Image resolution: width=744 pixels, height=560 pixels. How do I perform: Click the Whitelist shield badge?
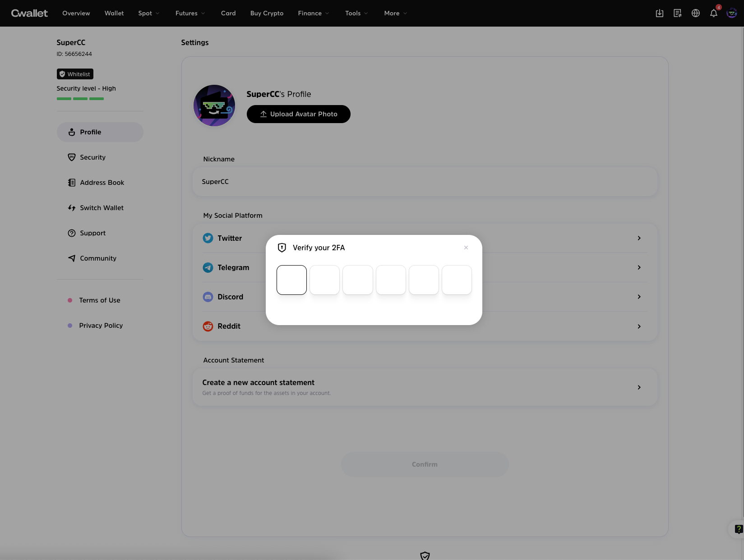75,74
